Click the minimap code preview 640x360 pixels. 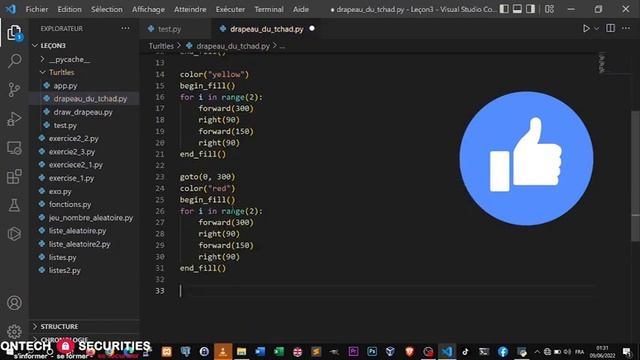602,62
